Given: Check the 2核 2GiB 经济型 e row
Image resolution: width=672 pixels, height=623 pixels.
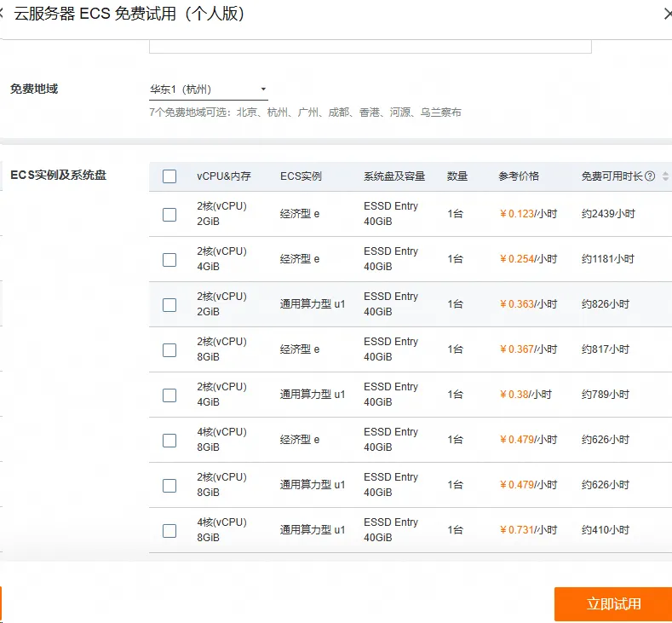Looking at the screenshot, I should (x=169, y=214).
